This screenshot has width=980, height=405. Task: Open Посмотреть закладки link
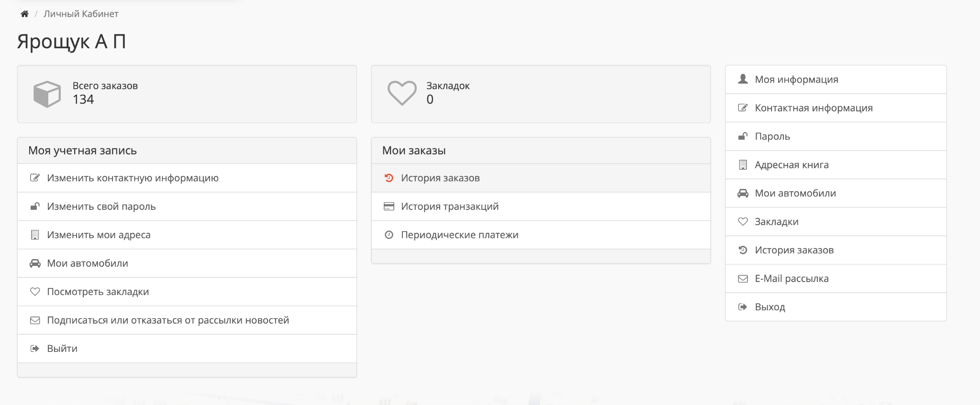click(98, 292)
